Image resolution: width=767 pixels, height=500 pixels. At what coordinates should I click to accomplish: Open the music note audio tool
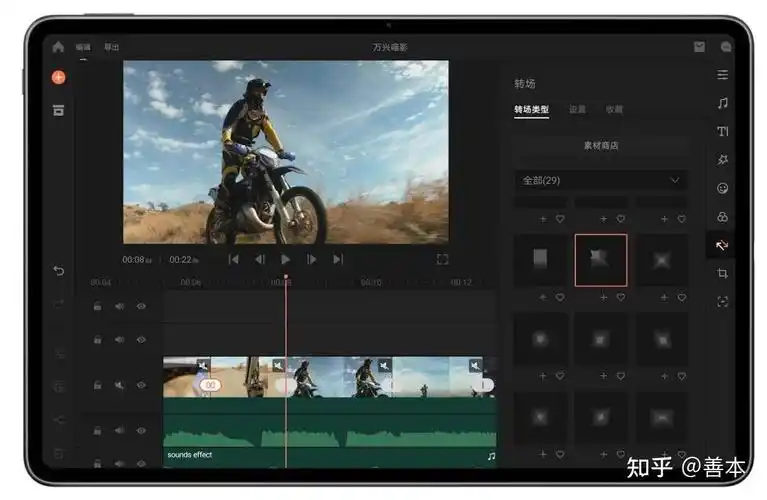pyautogui.click(x=722, y=103)
